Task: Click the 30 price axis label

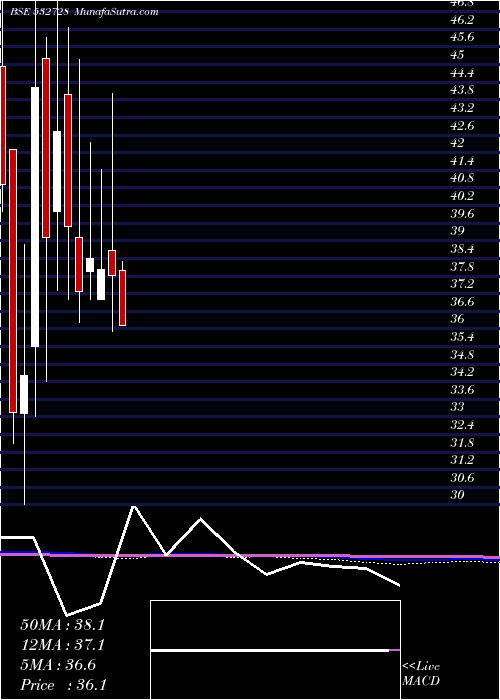Action: point(458,495)
